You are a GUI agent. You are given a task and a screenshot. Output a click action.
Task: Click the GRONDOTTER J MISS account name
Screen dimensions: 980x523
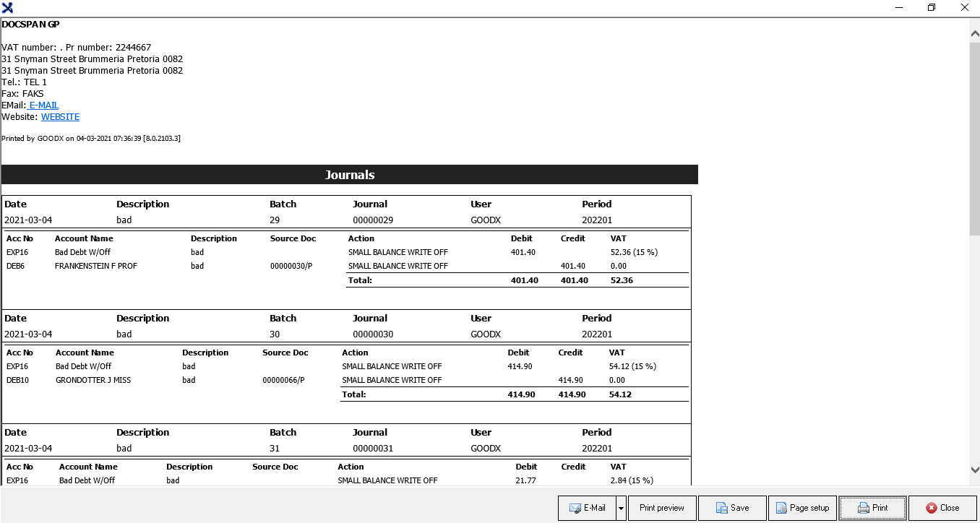pos(93,380)
